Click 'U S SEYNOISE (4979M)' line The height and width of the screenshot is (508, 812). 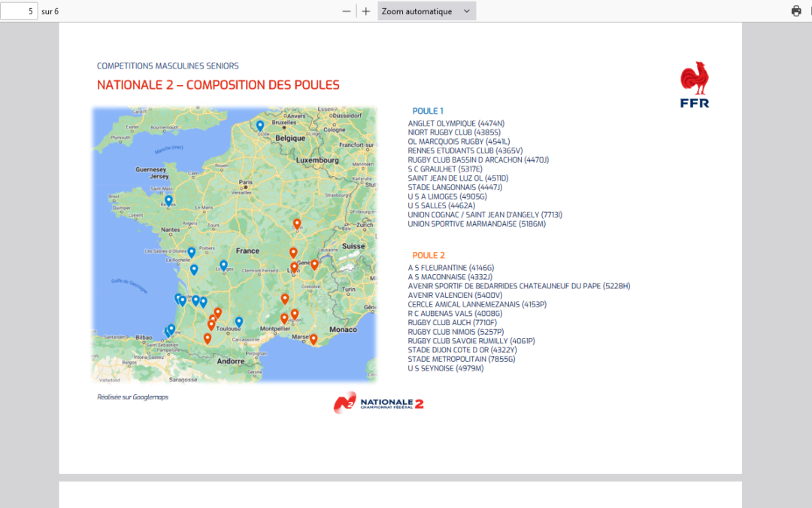point(446,368)
